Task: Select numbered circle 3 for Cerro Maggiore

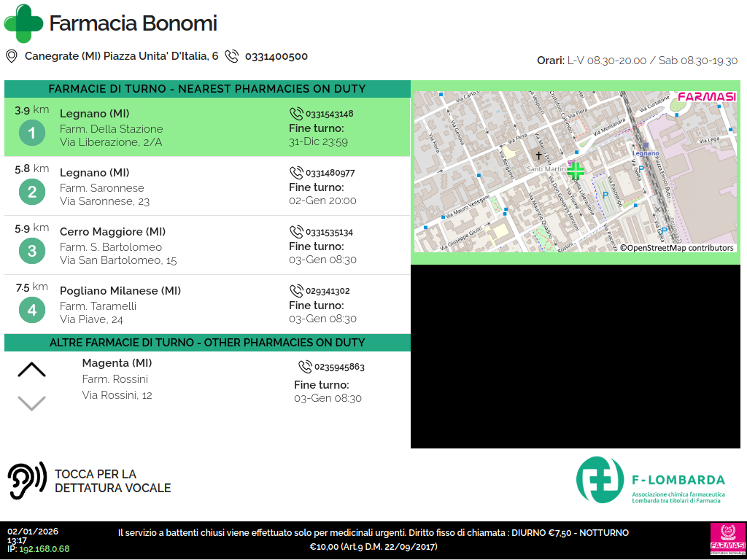Action: pos(31,252)
